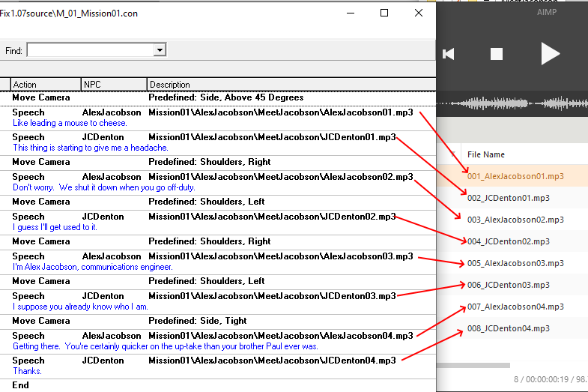Click 'Don't worry. We shut it down' line
Image resolution: width=588 pixels, height=392 pixels.
pyautogui.click(x=104, y=187)
